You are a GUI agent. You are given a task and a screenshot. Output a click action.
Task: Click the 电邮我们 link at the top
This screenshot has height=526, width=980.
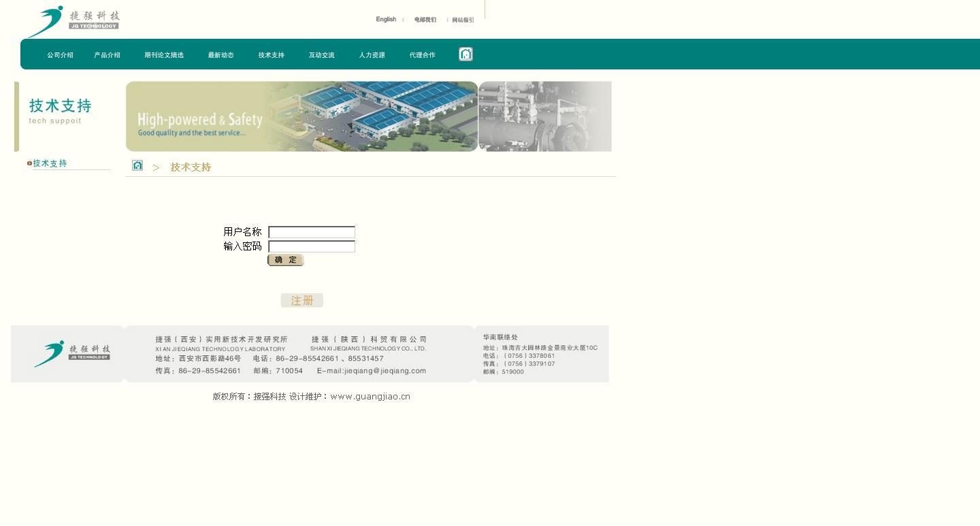coord(425,20)
